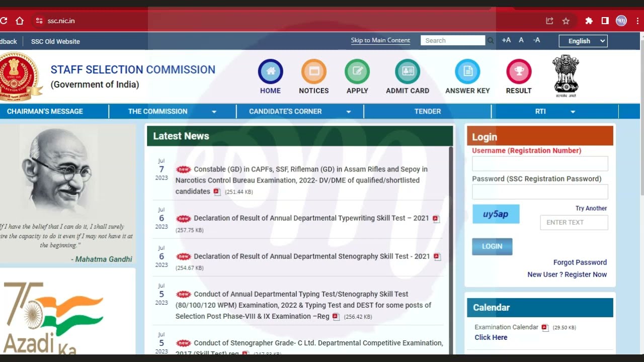Click the LOGIN button

coord(492,246)
